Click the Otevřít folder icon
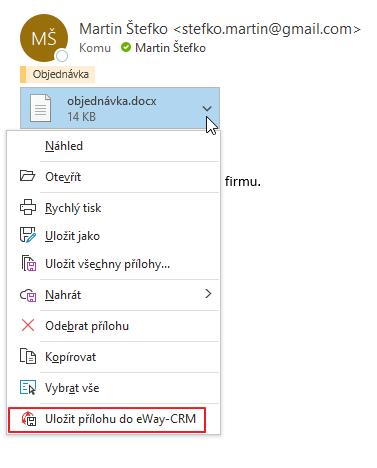Screen dimensions: 377x468 [27, 176]
